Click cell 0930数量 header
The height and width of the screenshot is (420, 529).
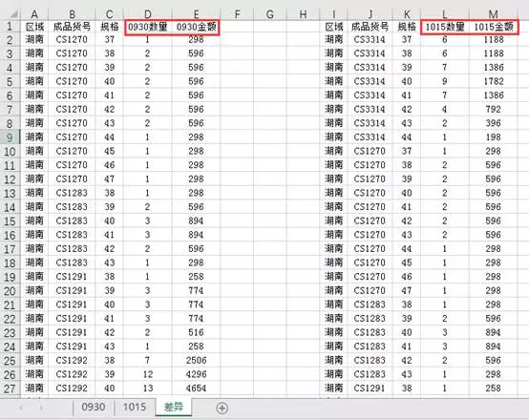pos(148,27)
